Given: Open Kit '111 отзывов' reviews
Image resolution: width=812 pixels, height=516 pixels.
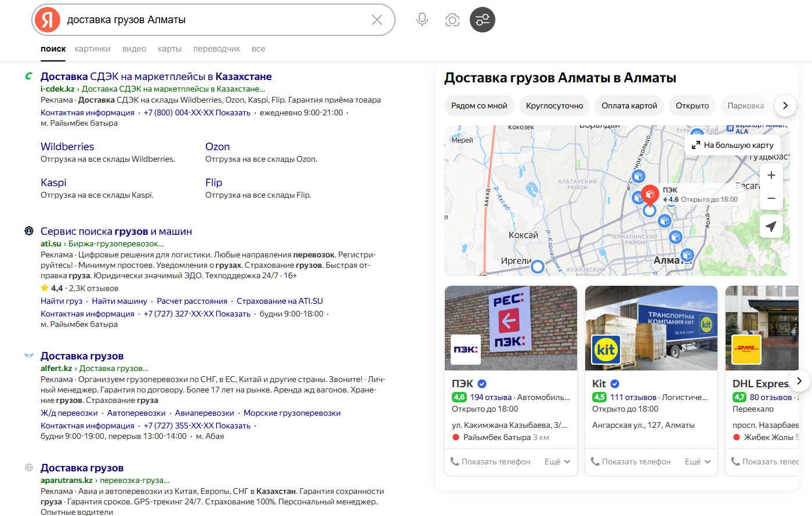Looking at the screenshot, I should (633, 397).
